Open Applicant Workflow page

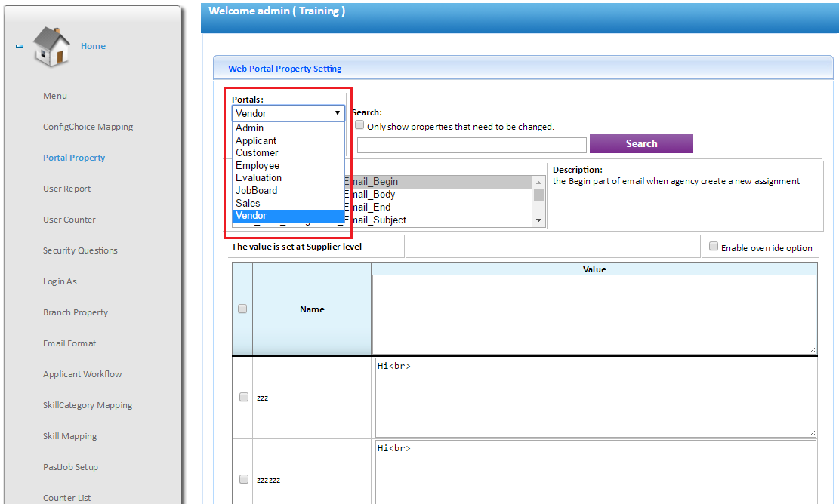point(82,375)
